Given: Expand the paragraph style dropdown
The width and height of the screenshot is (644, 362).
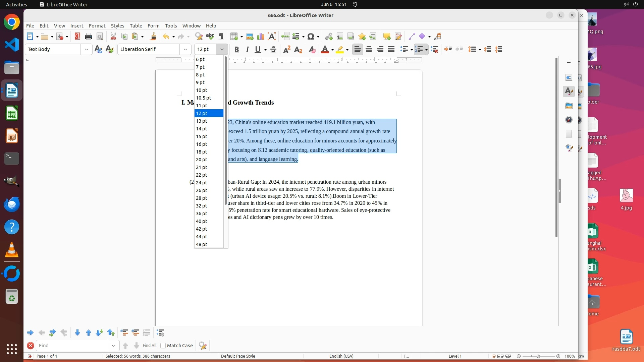Looking at the screenshot, I should tap(87, 49).
